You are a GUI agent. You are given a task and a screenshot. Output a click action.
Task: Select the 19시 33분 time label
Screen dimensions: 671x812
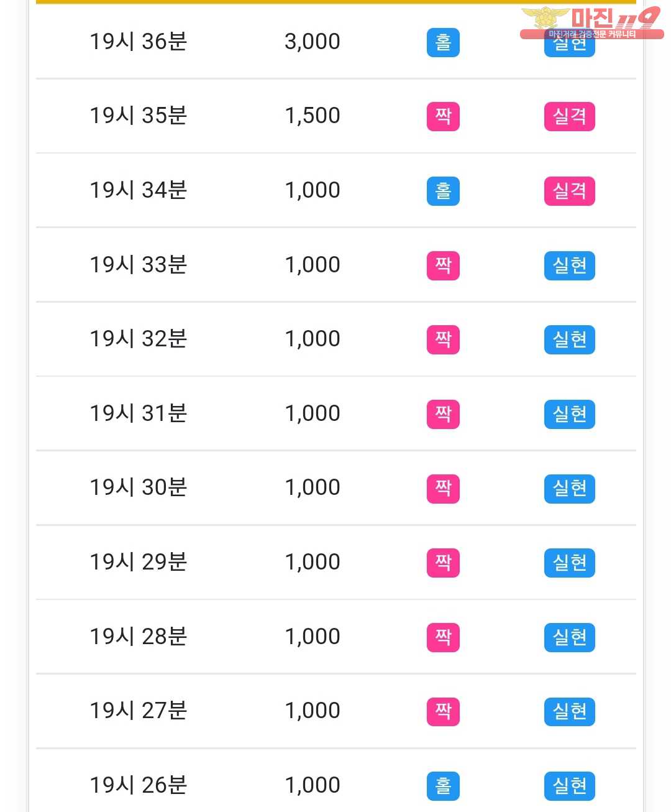click(x=139, y=265)
